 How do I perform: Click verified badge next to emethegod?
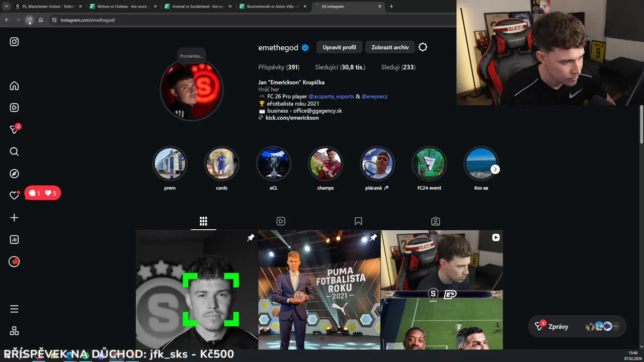click(305, 48)
